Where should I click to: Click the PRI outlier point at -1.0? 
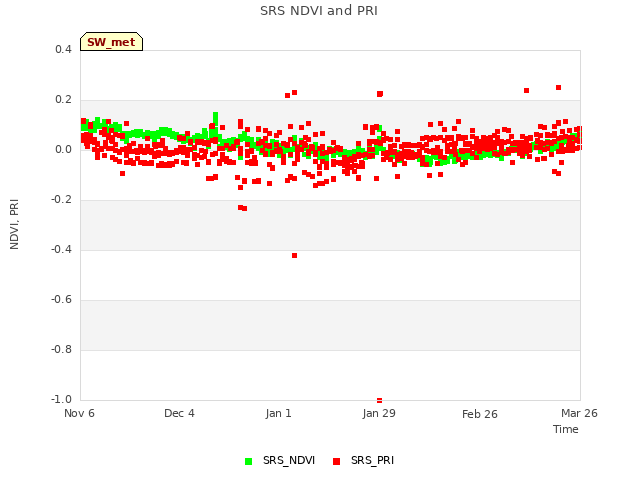tap(380, 400)
